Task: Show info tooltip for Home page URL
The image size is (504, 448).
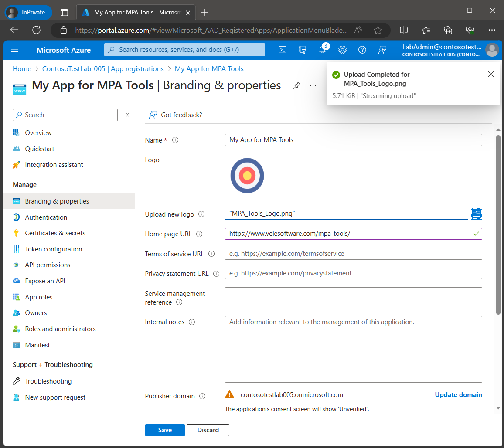Action: (199, 234)
